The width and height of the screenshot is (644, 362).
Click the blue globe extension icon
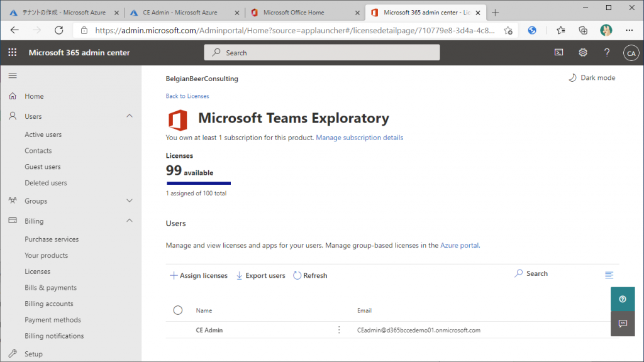[x=532, y=30]
